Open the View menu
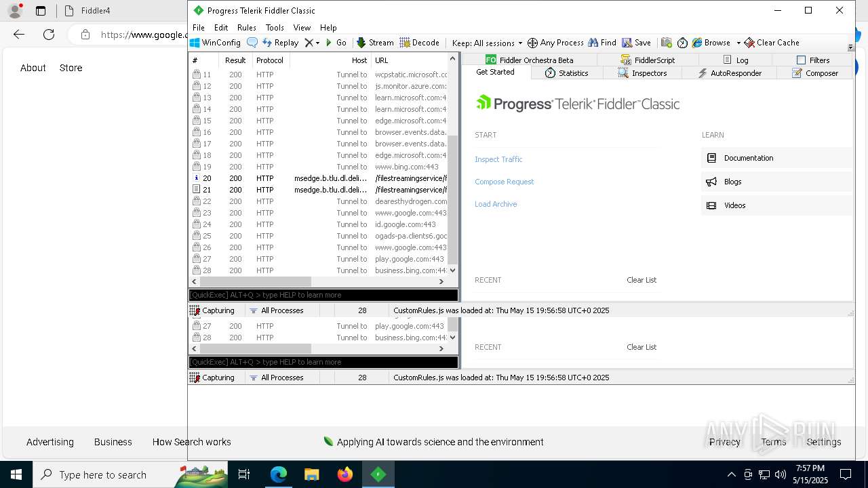Screen dimensions: 868x488 (302, 28)
